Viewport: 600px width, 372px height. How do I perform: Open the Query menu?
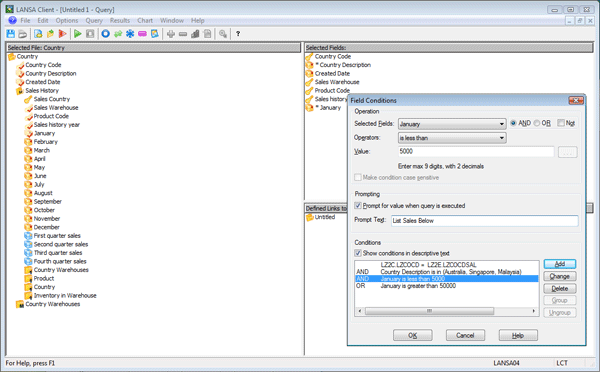94,21
